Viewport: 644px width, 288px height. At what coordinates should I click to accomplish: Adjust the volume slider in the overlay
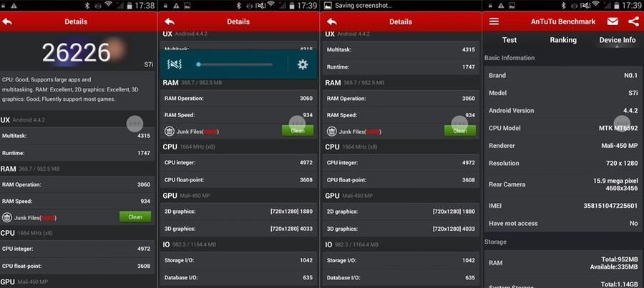235,64
